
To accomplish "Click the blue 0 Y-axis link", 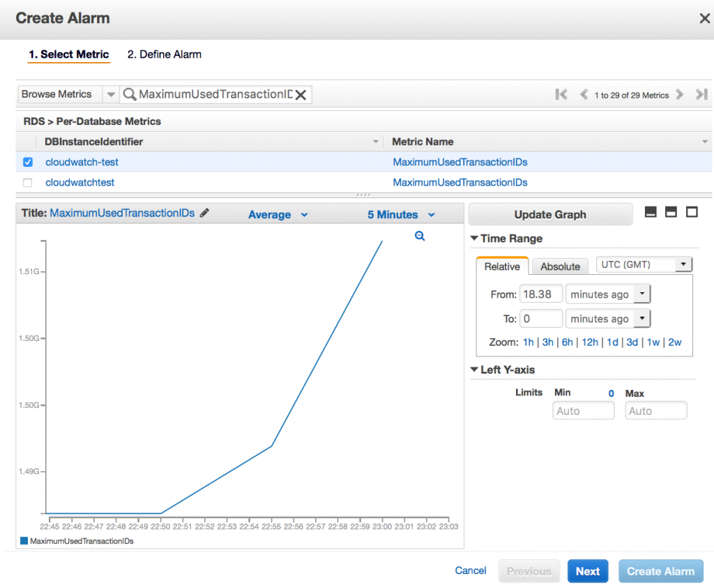I will [611, 393].
